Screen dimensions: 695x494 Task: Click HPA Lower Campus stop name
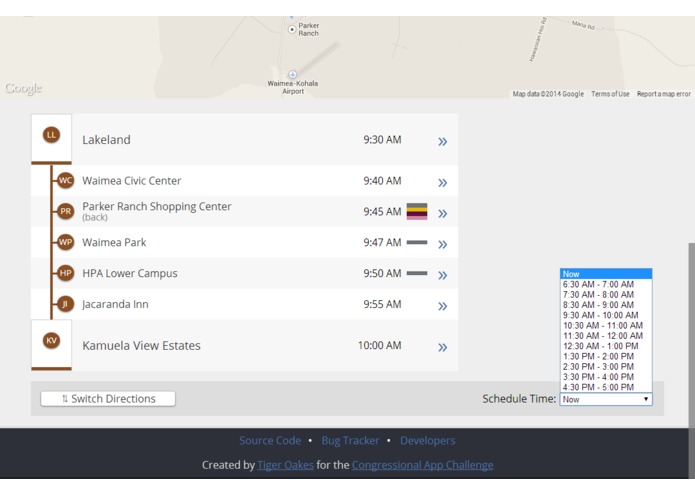(130, 273)
